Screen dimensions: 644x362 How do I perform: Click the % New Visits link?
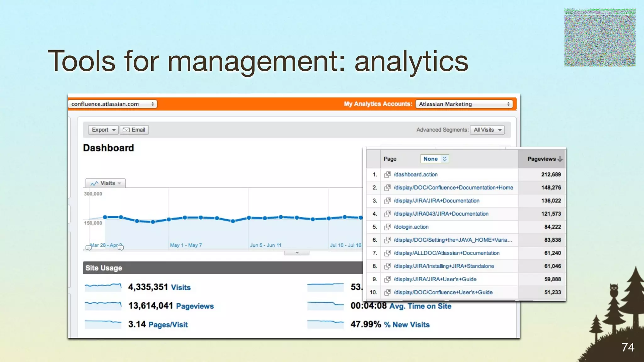click(407, 325)
